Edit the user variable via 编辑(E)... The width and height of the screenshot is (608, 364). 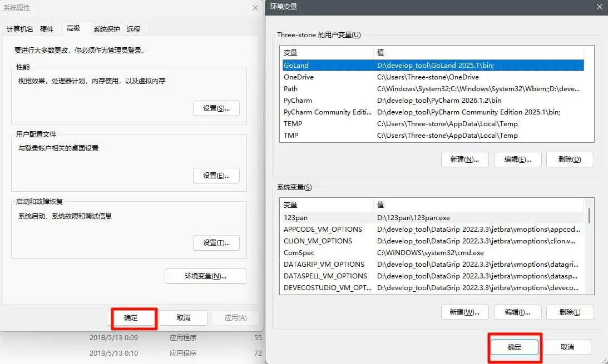(518, 159)
